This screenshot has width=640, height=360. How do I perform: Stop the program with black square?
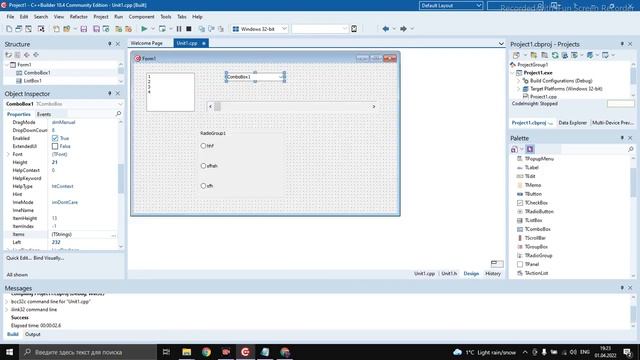[x=189, y=29]
